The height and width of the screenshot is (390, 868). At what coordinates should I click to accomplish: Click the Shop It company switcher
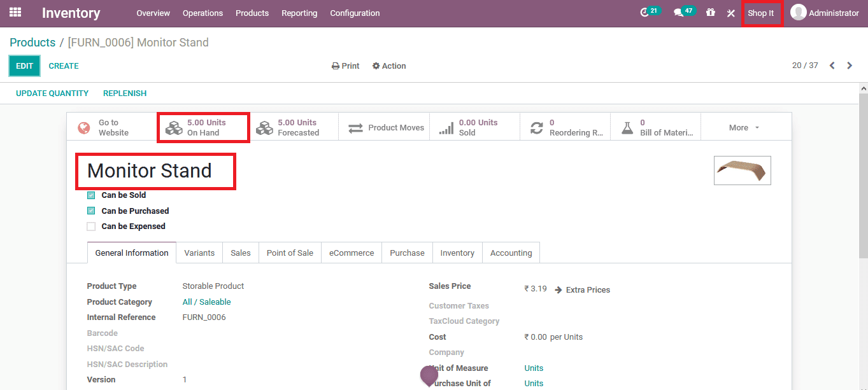coord(761,13)
